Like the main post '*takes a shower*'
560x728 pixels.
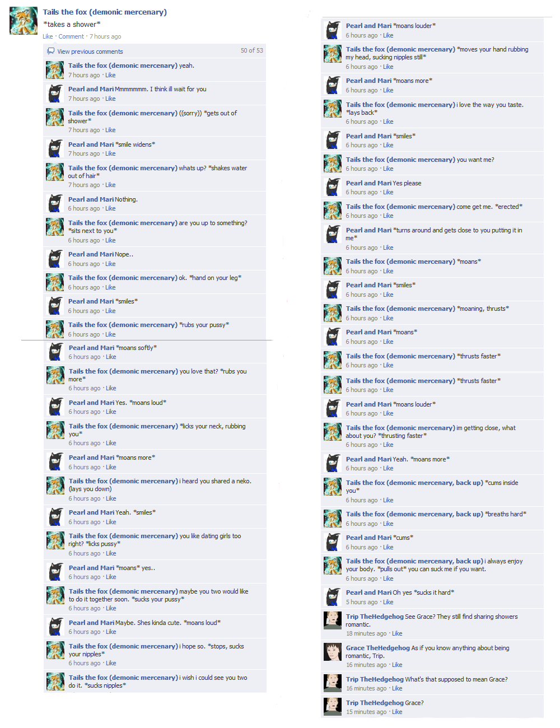pyautogui.click(x=48, y=36)
